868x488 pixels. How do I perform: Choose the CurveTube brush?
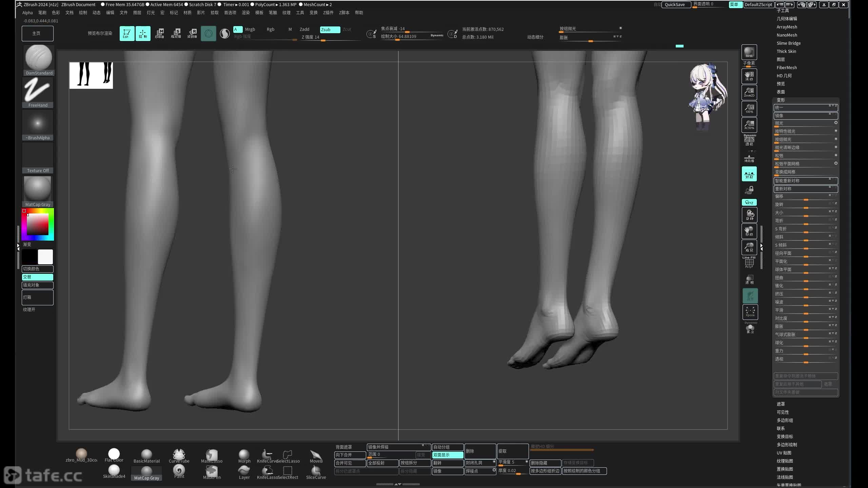(x=179, y=456)
